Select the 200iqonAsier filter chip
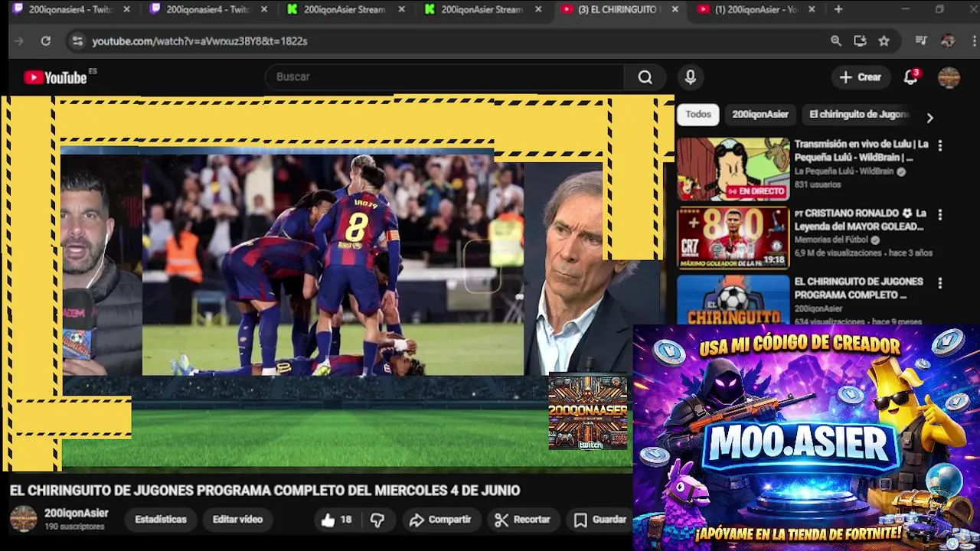This screenshot has width=980, height=551. (760, 114)
